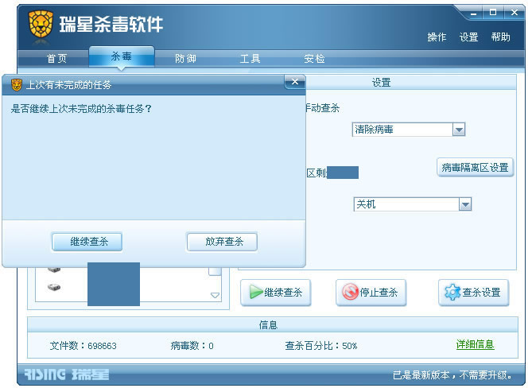Close the unfinished task dialog
This screenshot has width=532, height=392.
tap(295, 82)
